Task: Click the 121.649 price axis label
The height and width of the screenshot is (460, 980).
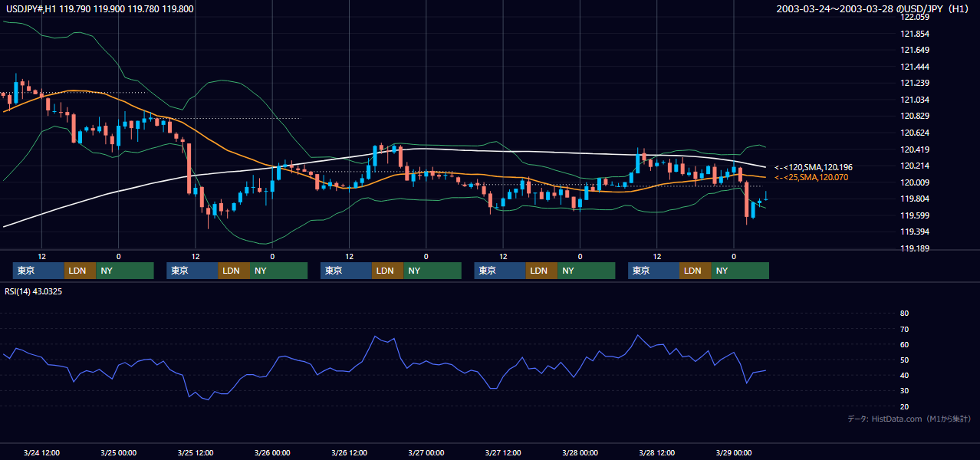Action: pyautogui.click(x=914, y=50)
